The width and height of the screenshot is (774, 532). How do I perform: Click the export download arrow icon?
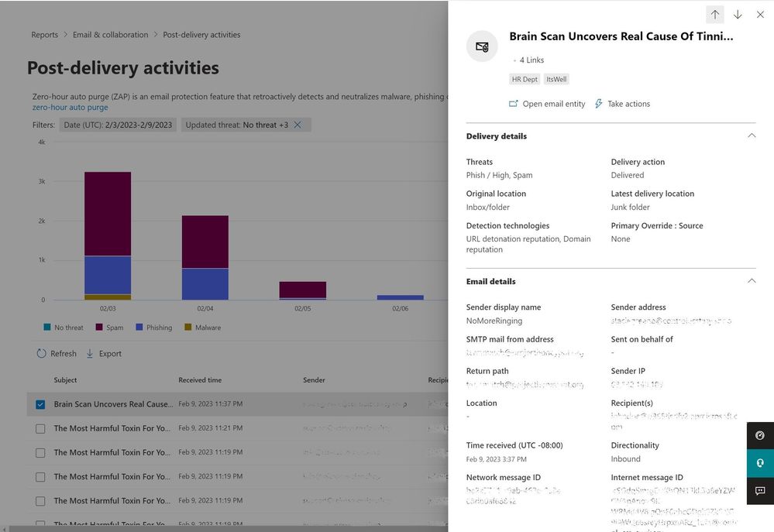pyautogui.click(x=90, y=353)
